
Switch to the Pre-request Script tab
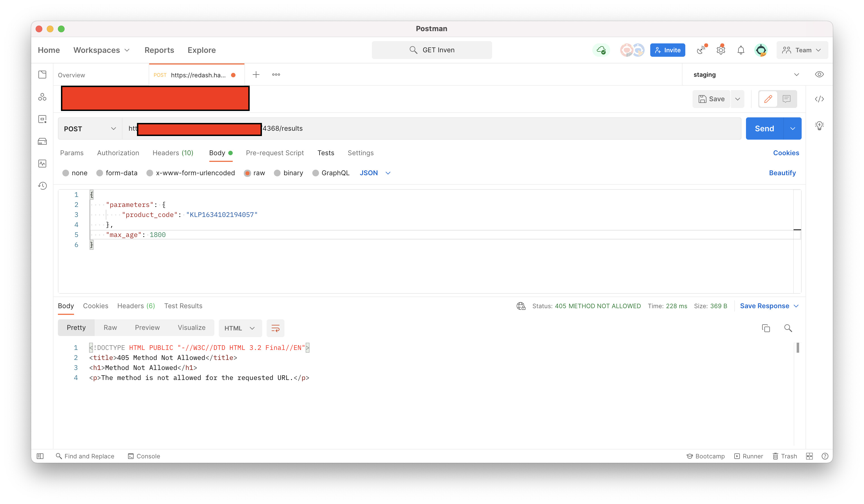(x=275, y=153)
